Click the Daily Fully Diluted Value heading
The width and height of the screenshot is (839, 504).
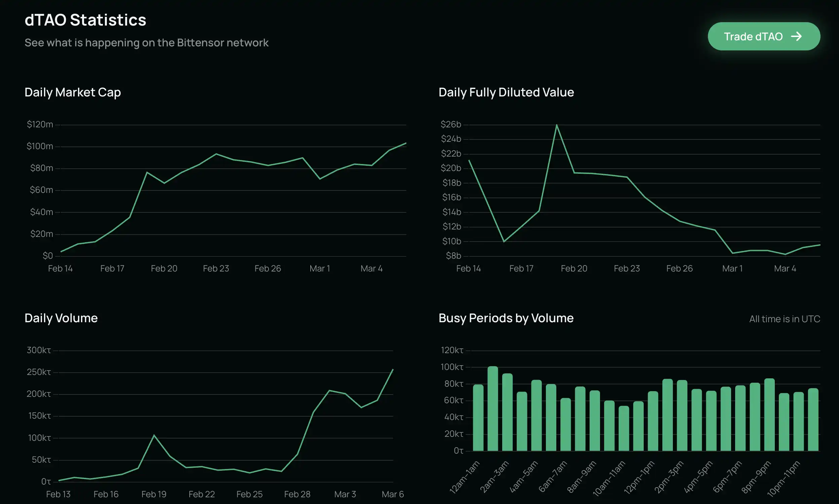(506, 92)
